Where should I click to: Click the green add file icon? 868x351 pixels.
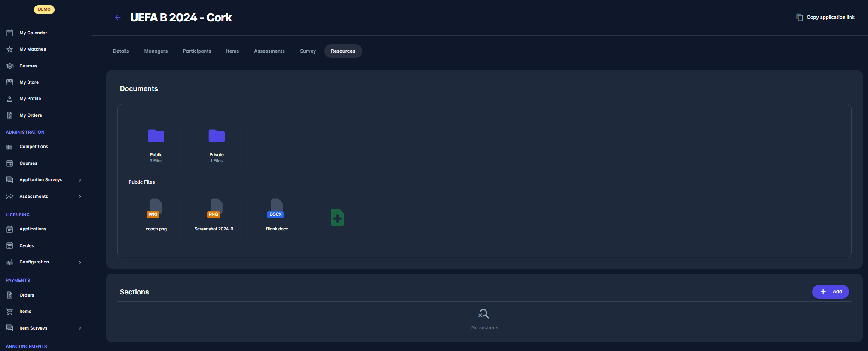pyautogui.click(x=337, y=218)
